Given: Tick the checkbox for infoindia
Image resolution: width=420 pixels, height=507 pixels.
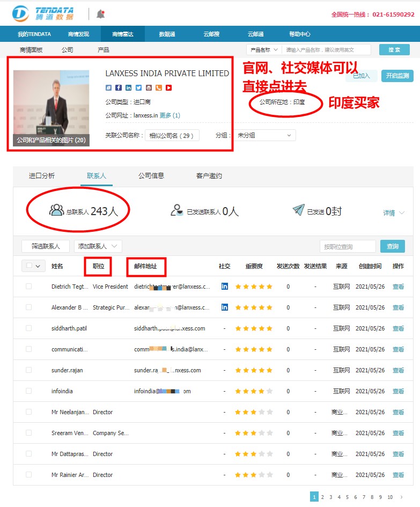Looking at the screenshot, I should pos(29,391).
